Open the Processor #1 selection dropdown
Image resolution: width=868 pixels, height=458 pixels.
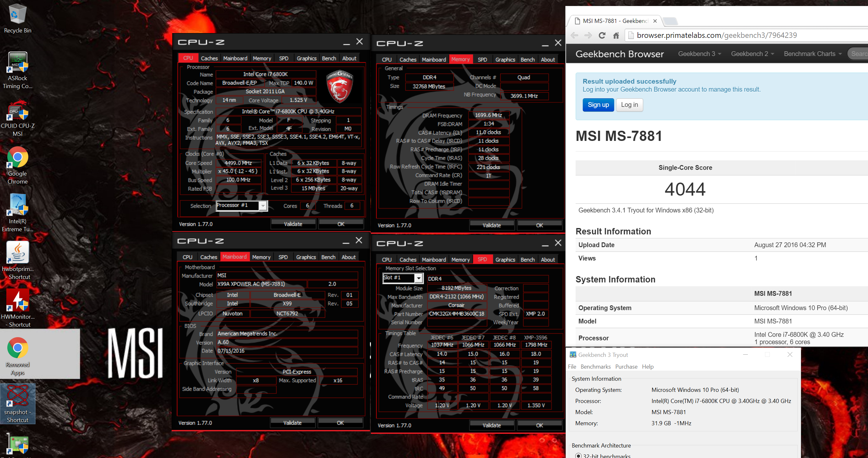[x=263, y=206]
